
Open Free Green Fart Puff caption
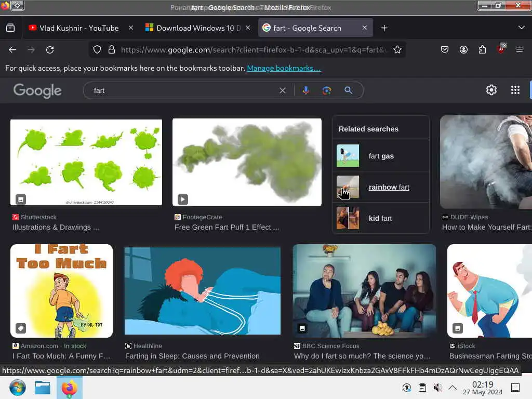point(227,228)
